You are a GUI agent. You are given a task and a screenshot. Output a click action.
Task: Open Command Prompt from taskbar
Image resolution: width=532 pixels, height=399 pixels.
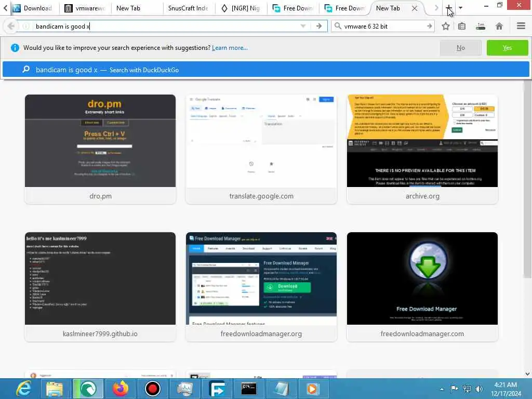pyautogui.click(x=249, y=389)
